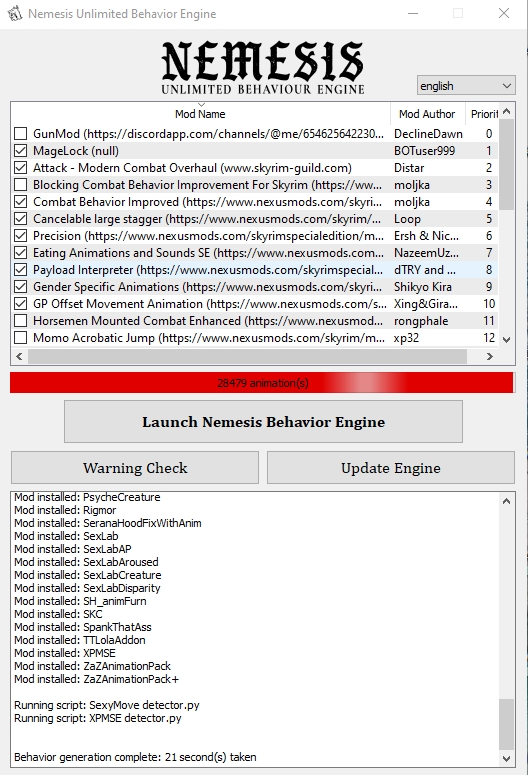Click the mod list horizontal scrollbar thumb
This screenshot has height=775, width=528.
(x=247, y=356)
